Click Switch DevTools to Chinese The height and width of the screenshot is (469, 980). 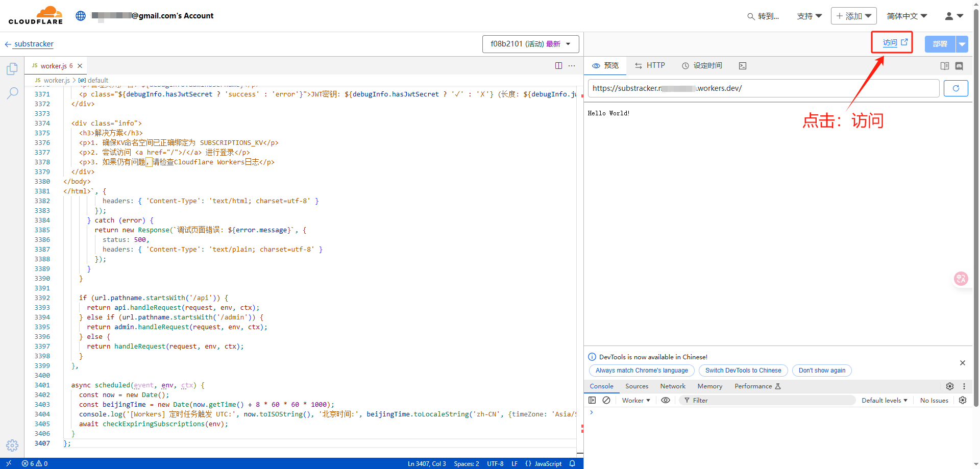[x=743, y=371]
